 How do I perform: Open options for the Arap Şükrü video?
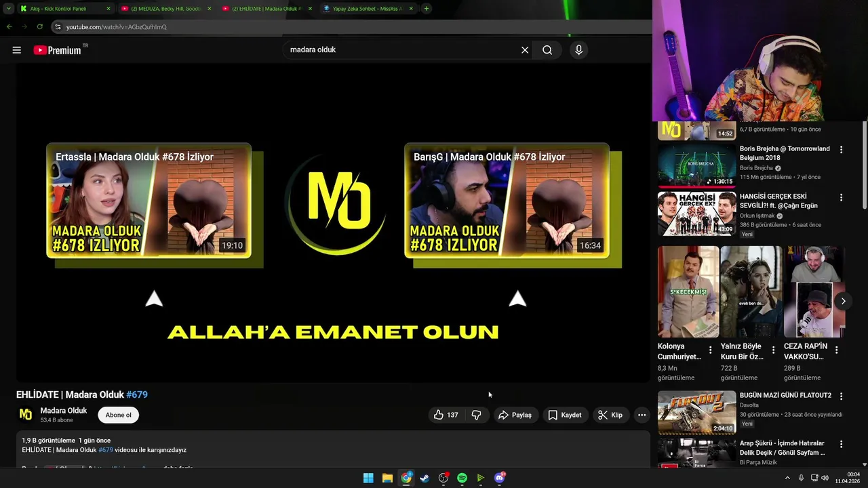841,444
